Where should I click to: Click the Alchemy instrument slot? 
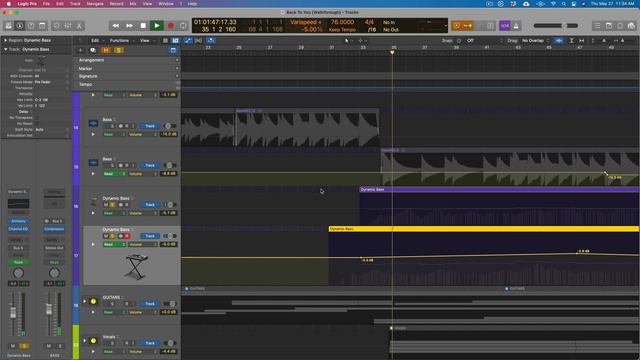click(x=18, y=221)
